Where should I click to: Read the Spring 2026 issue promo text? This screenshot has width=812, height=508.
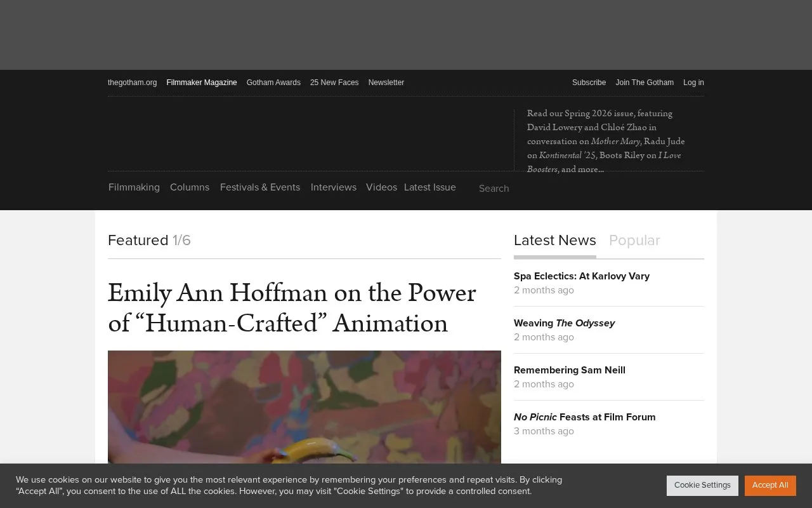pos(606,141)
